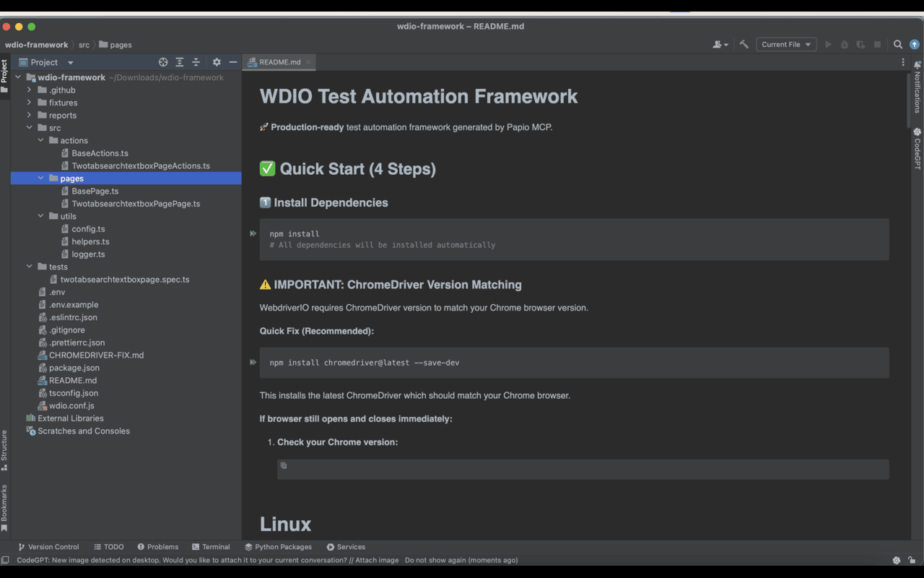Toggle the Project tool window stripe button
Image resolution: width=924 pixels, height=578 pixels.
tap(4, 77)
